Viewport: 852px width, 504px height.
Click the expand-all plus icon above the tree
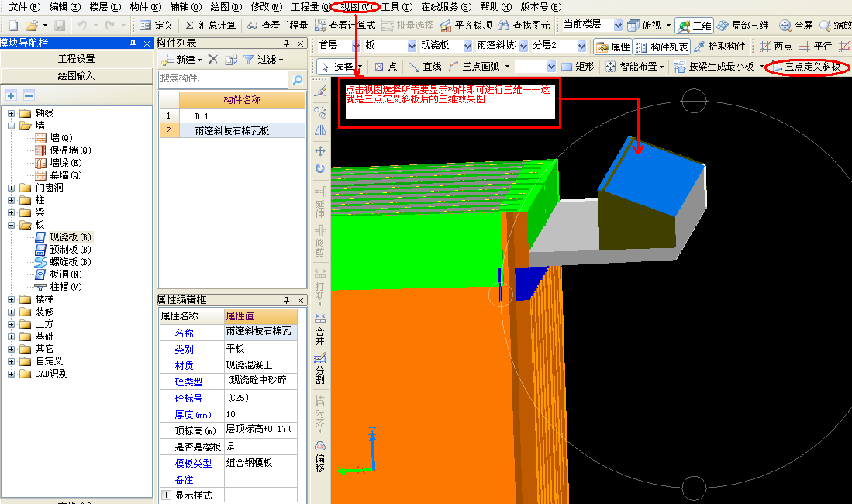click(x=11, y=95)
